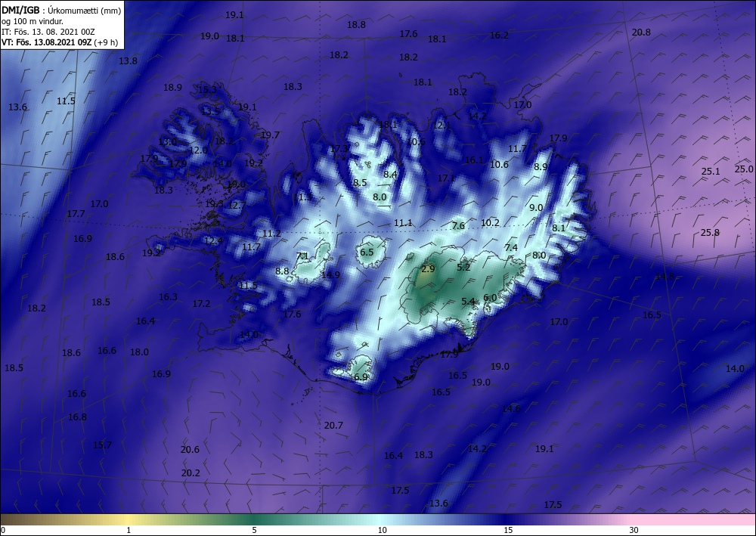The width and height of the screenshot is (756, 536).
Task: Click the value "6.0" on the map
Action: click(490, 298)
